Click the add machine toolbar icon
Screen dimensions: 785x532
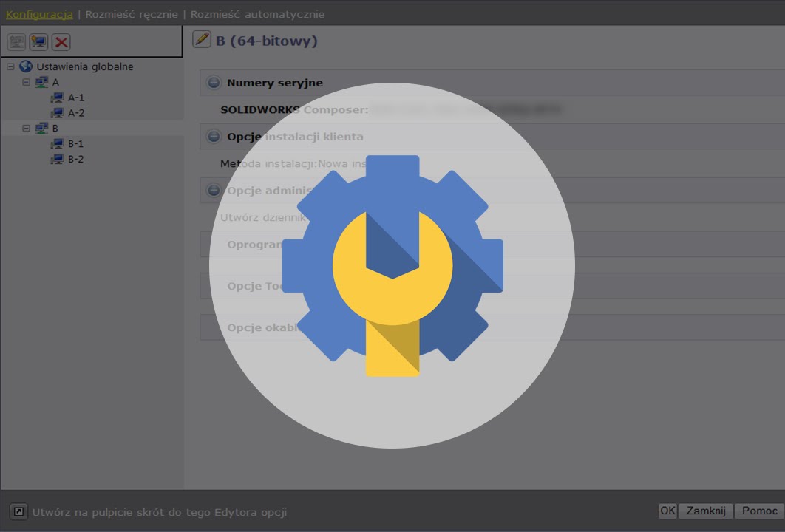[38, 41]
